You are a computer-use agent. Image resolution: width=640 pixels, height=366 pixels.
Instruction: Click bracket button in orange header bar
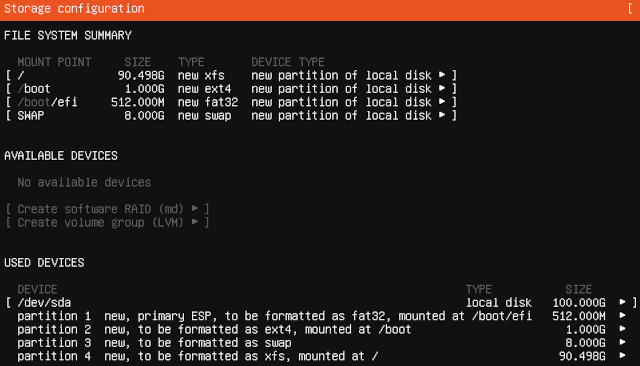tap(630, 9)
